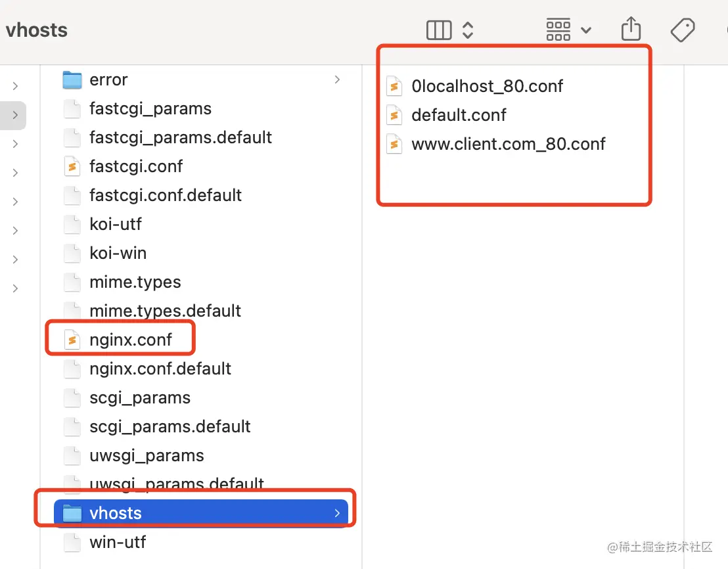
Task: Select the koi-win file
Action: (118, 253)
